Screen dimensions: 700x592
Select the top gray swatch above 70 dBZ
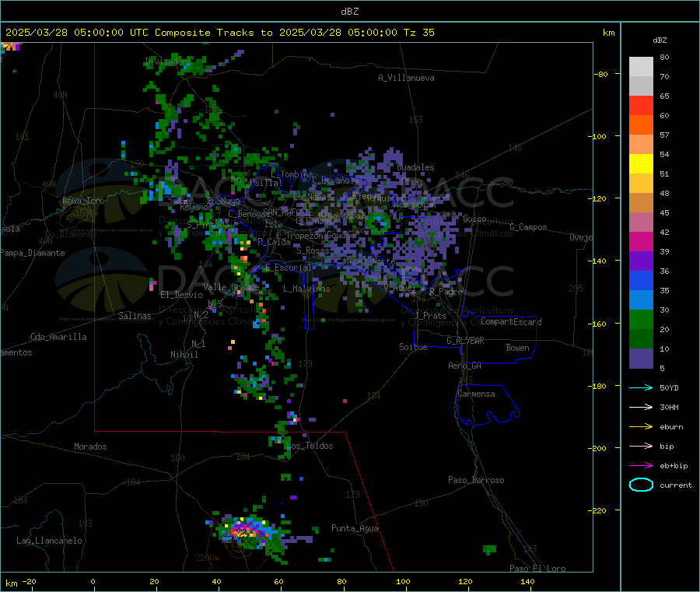[641, 67]
